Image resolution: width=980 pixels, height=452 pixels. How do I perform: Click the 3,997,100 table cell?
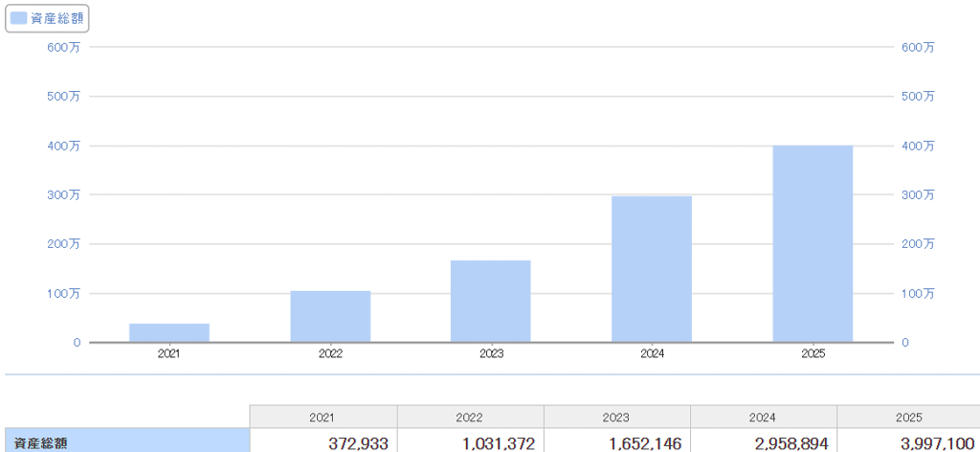click(x=908, y=442)
